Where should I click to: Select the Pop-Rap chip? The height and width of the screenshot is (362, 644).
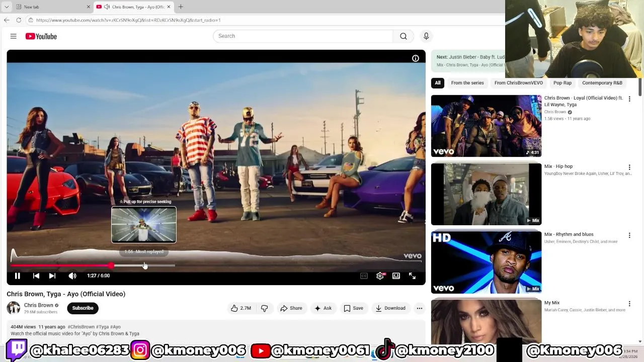[562, 83]
